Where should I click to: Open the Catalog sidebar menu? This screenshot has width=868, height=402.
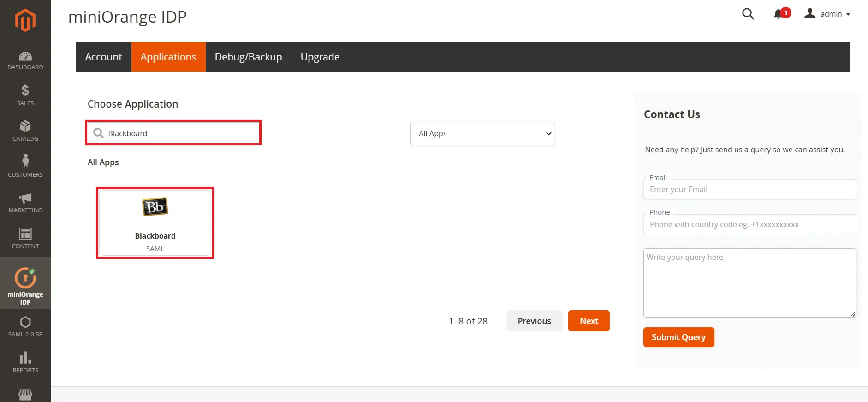pyautogui.click(x=25, y=131)
